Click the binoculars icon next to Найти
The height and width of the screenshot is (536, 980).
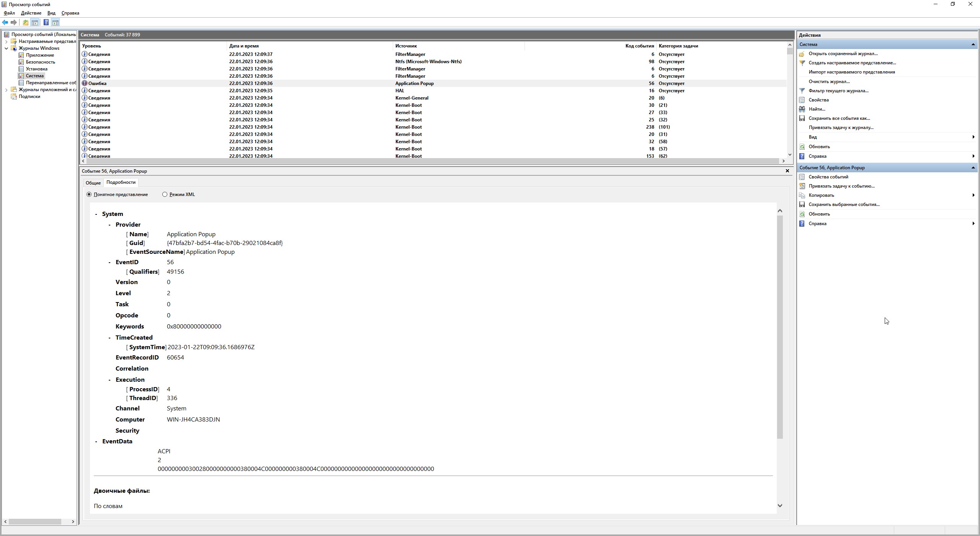802,109
